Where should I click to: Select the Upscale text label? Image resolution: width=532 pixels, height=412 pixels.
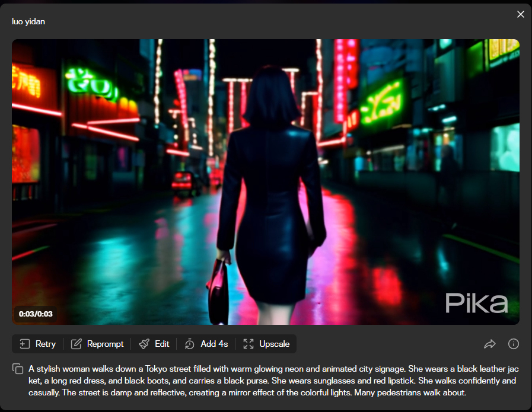coord(274,344)
